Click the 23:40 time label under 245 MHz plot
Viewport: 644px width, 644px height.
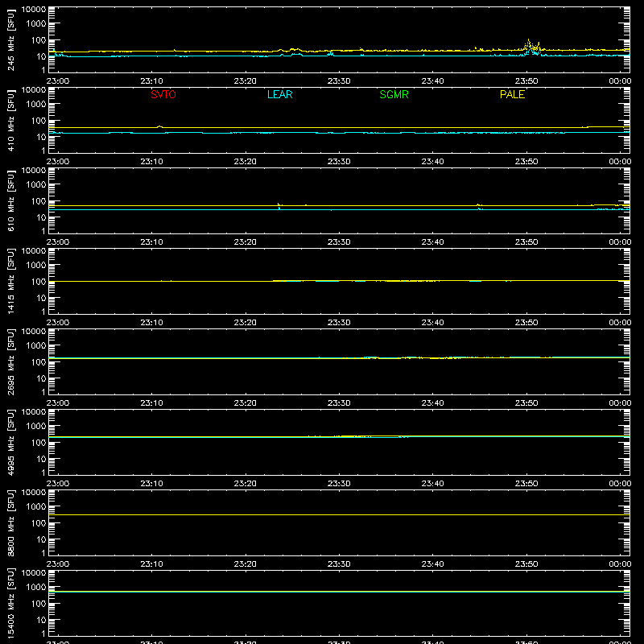(x=432, y=81)
